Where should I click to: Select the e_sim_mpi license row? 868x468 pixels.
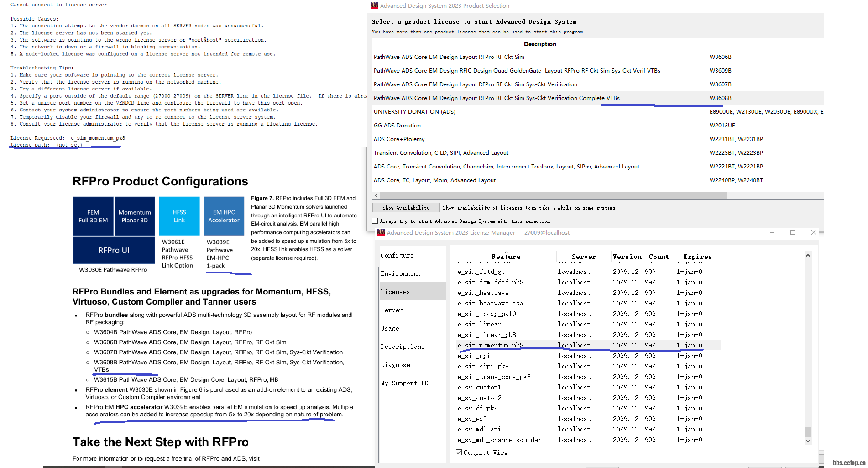click(589, 356)
